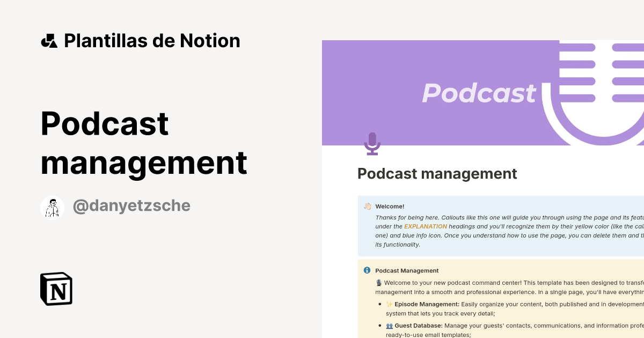The width and height of the screenshot is (644, 338).
Task: Click the purple microphone page icon
Action: [372, 144]
